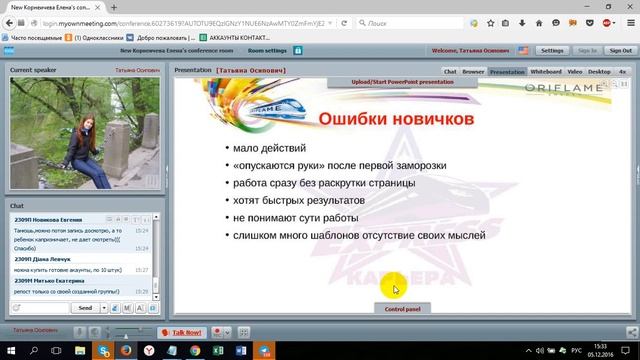Open the Firefox hamburger menu

pyautogui.click(x=631, y=23)
